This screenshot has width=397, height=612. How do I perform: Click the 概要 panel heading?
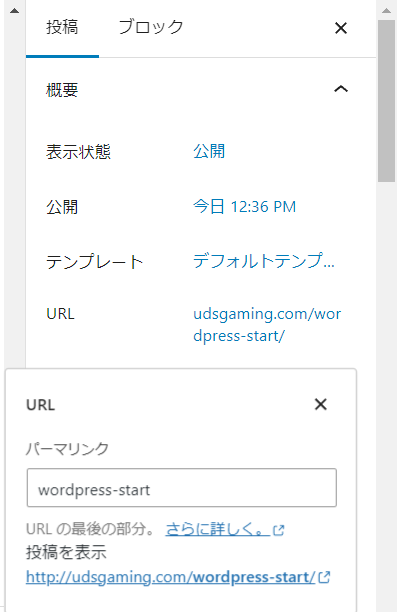pyautogui.click(x=62, y=90)
